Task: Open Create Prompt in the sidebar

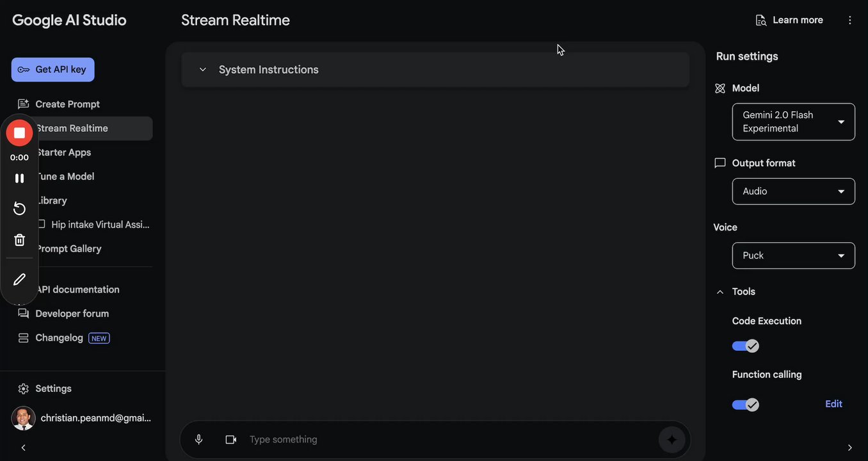Action: [x=67, y=104]
